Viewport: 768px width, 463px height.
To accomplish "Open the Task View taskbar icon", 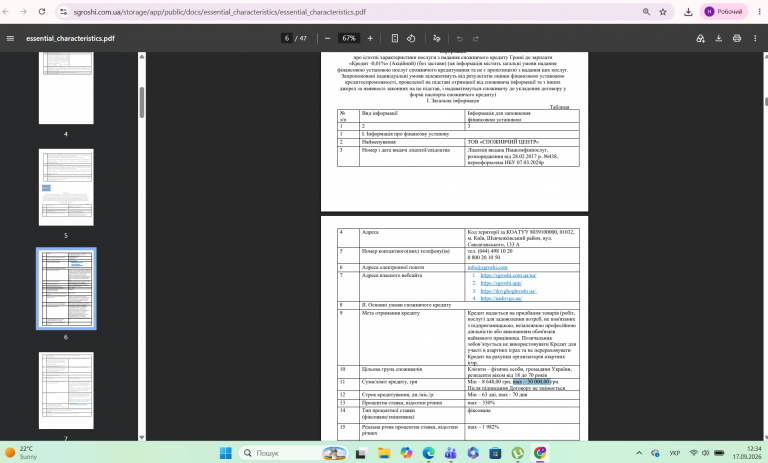I will 361,453.
